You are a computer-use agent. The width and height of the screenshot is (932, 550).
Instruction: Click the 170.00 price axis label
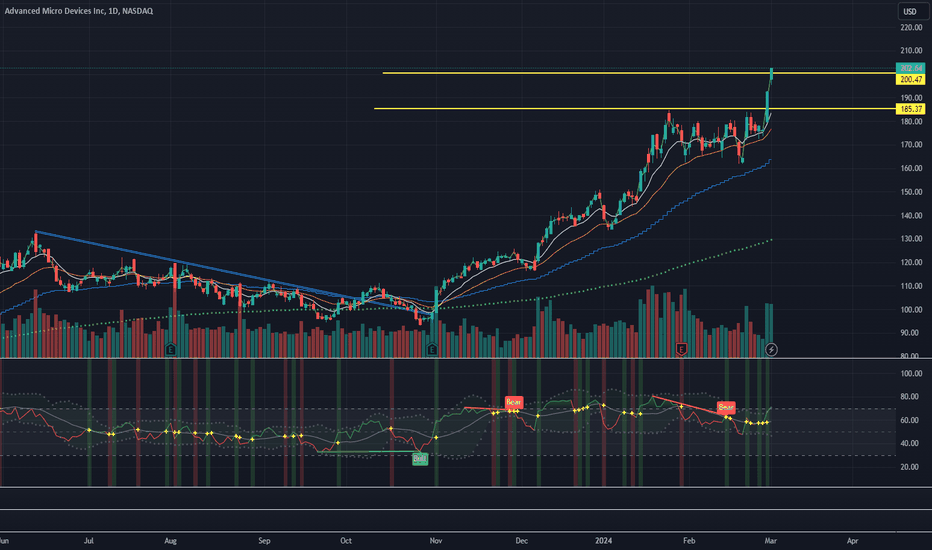[x=911, y=144]
